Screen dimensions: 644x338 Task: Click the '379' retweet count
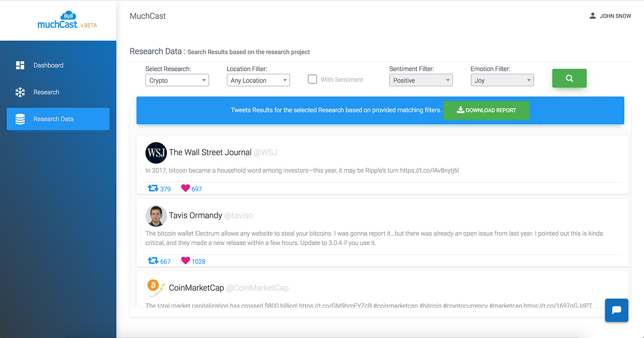point(165,189)
